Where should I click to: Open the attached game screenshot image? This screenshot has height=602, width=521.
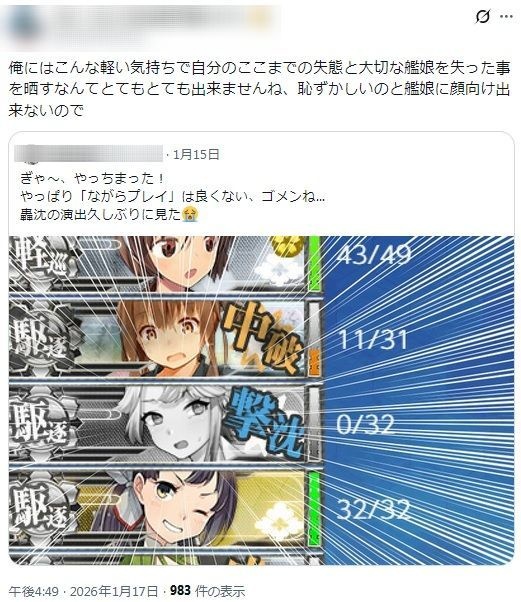[x=261, y=400]
